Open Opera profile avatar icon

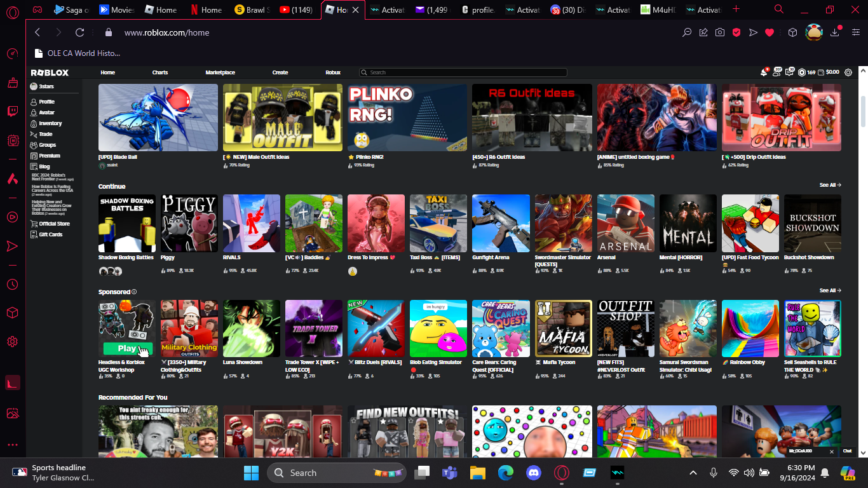[x=814, y=32]
